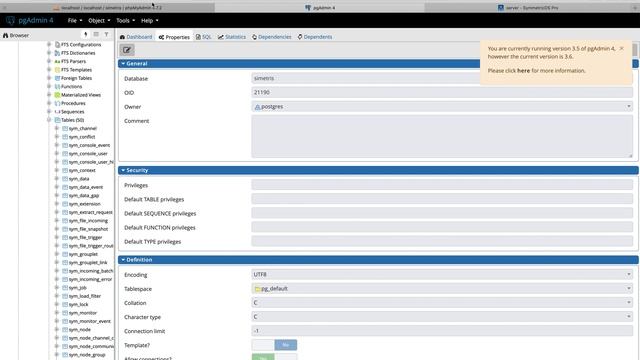Select sym_console_event in the tree
Screen dimensions: 640x360
pyautogui.click(x=89, y=145)
